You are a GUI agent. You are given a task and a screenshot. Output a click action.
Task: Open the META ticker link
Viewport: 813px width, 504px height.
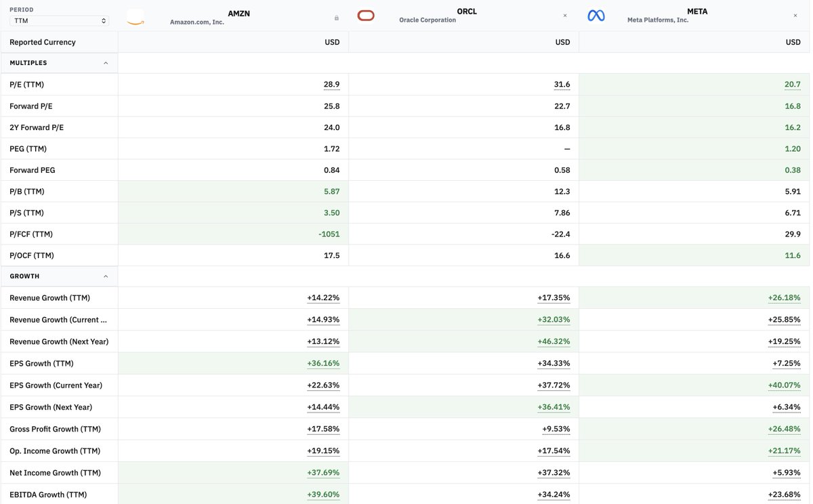[x=697, y=12]
